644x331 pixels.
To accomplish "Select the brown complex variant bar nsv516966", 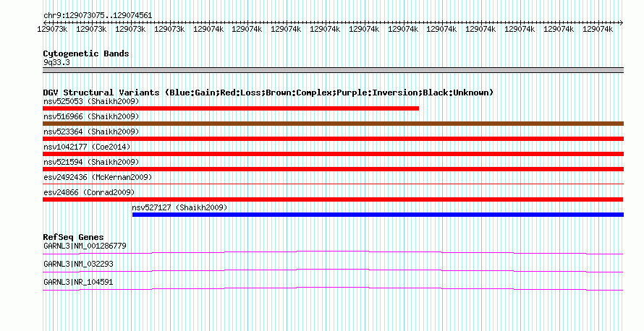I will click(333, 124).
